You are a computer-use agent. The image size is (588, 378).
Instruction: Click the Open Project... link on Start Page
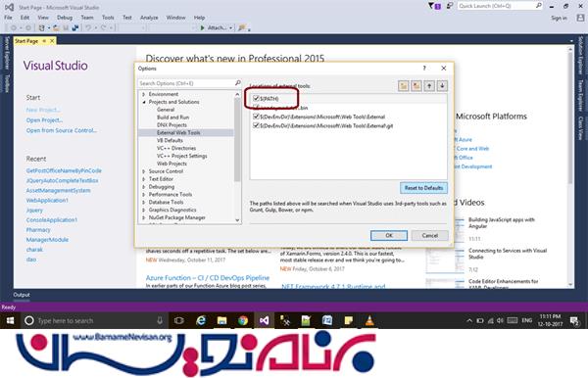(x=44, y=120)
